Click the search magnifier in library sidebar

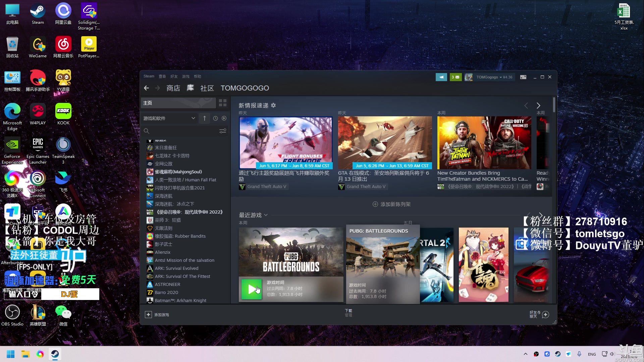pyautogui.click(x=146, y=131)
